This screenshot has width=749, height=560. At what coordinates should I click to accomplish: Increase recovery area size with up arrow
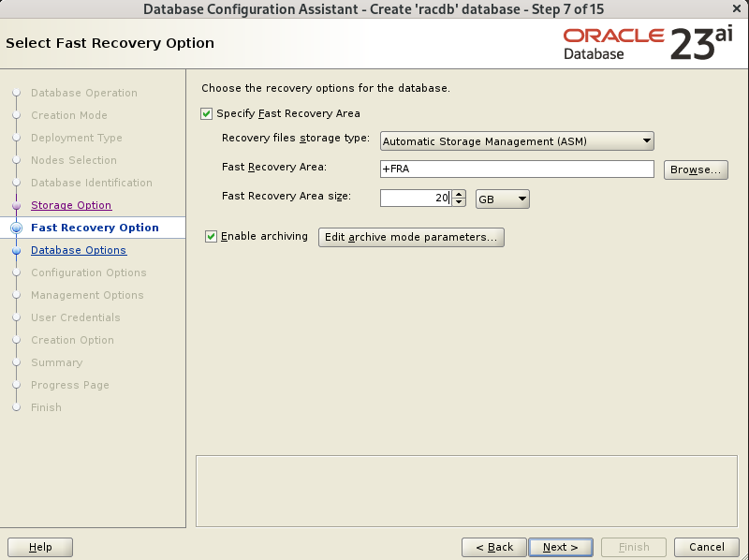(x=459, y=194)
